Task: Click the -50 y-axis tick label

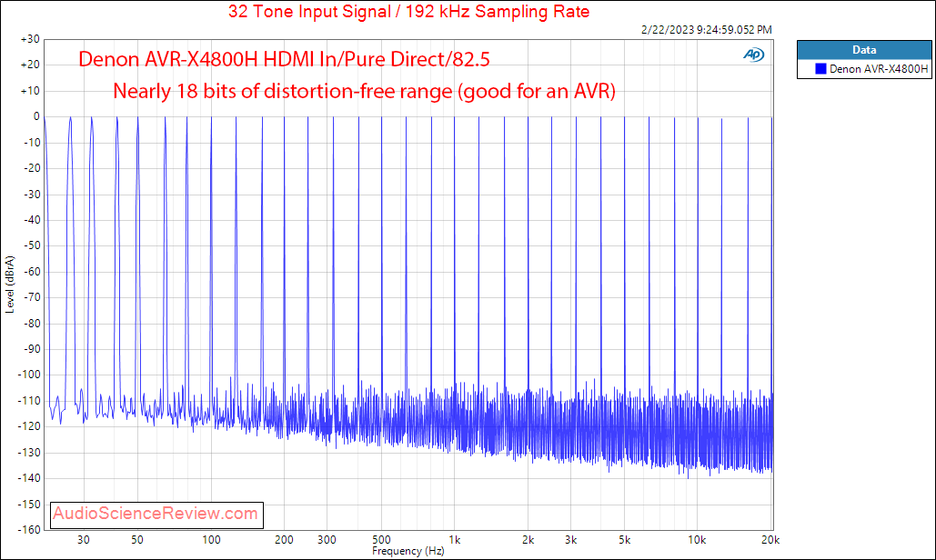Action: pos(32,245)
